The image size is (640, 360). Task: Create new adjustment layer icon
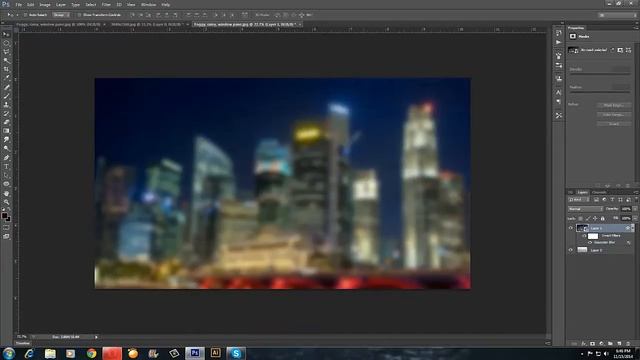click(601, 344)
